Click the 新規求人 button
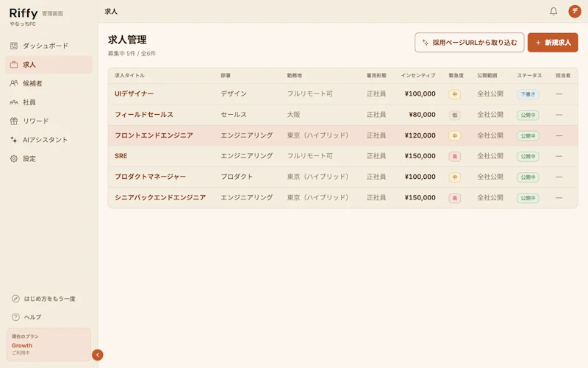 pyautogui.click(x=553, y=43)
